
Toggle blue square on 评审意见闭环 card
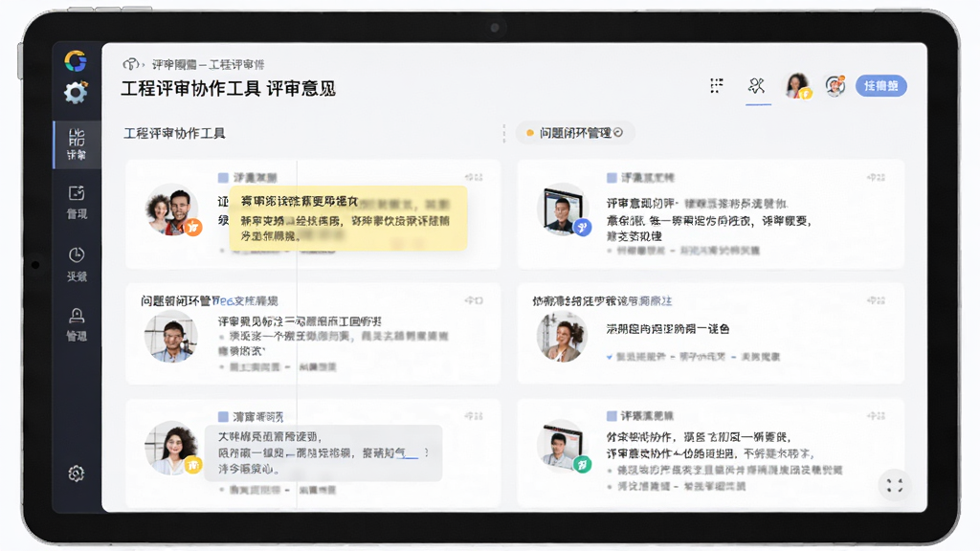click(x=612, y=177)
